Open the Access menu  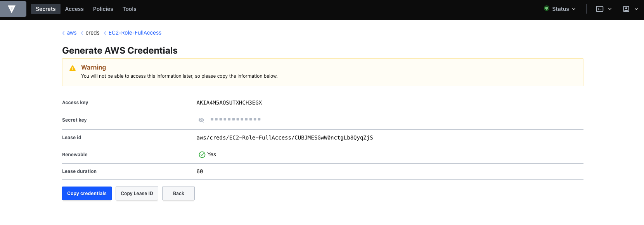pyautogui.click(x=74, y=9)
